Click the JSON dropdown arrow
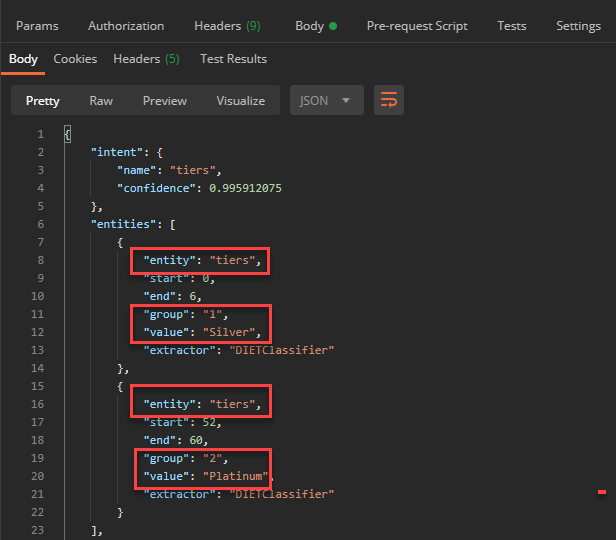 tap(346, 101)
